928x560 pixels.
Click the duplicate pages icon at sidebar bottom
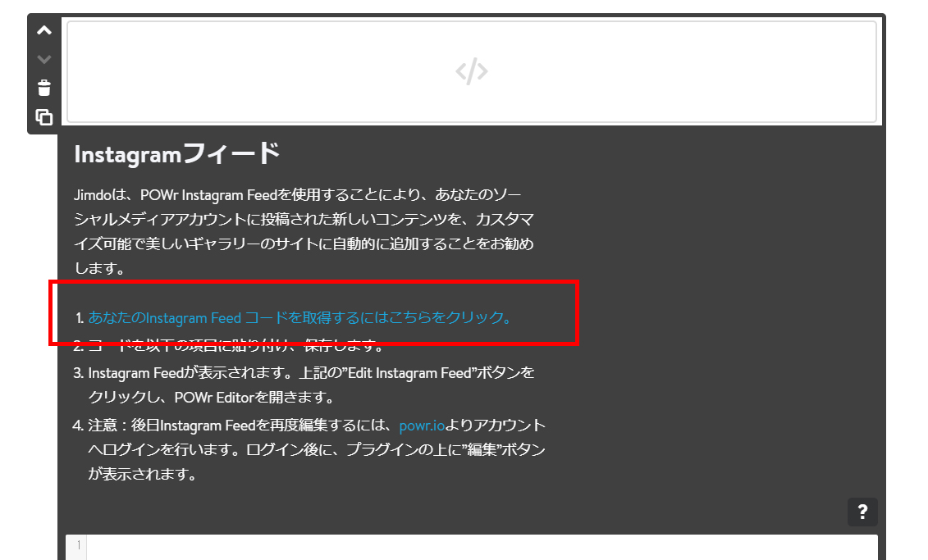43,117
